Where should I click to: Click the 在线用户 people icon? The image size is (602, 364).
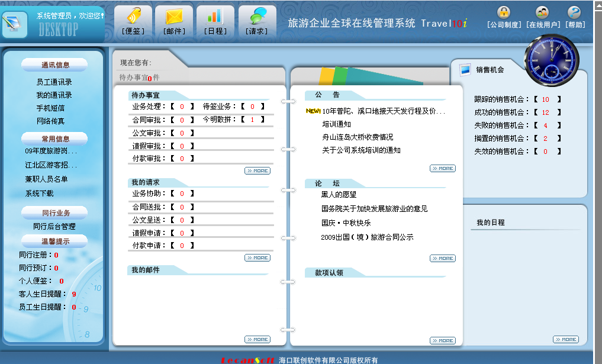point(542,12)
